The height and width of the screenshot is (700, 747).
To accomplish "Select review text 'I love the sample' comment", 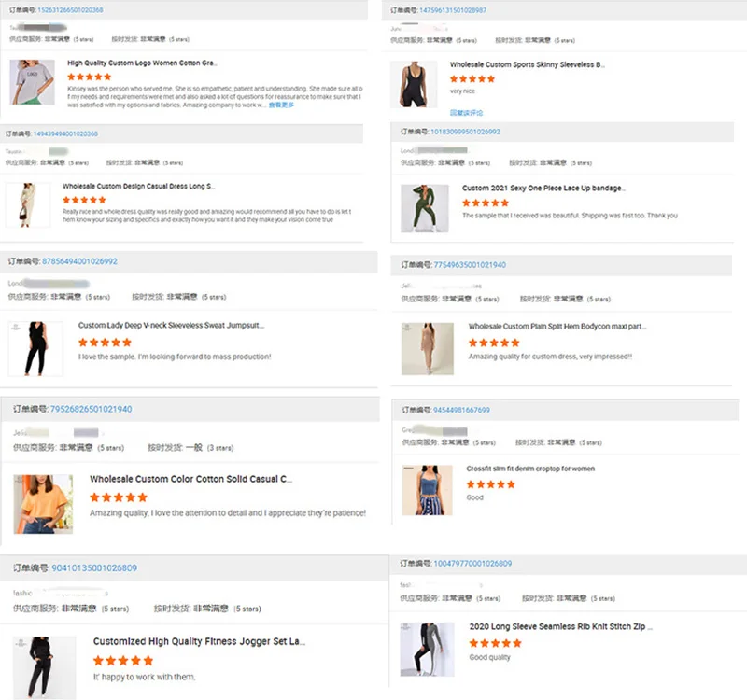I will (x=175, y=357).
